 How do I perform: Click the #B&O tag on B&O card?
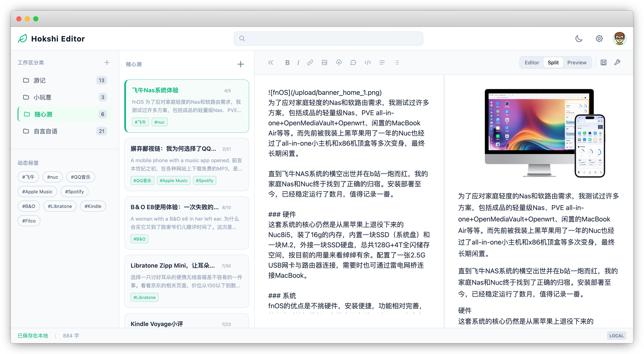coord(139,239)
